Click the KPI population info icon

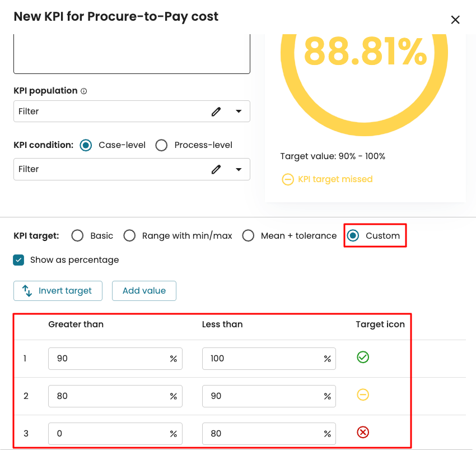tap(84, 91)
